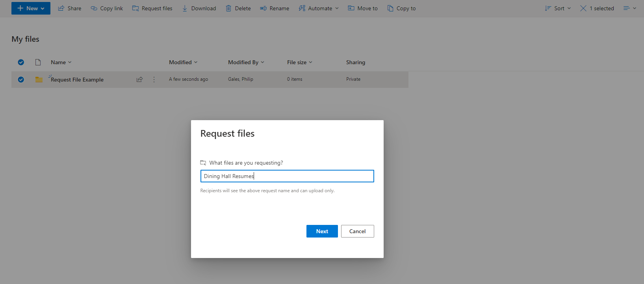Click the Copy to toolbar icon

390,8
